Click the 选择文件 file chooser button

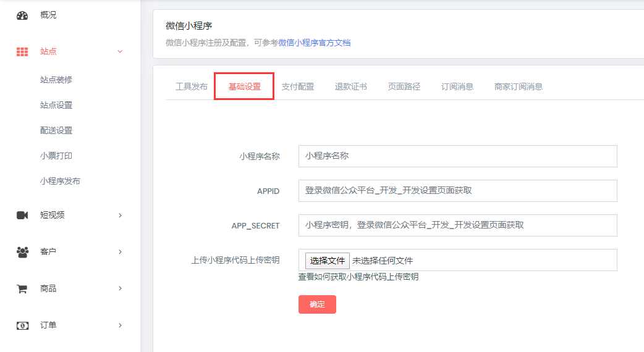pyautogui.click(x=328, y=261)
